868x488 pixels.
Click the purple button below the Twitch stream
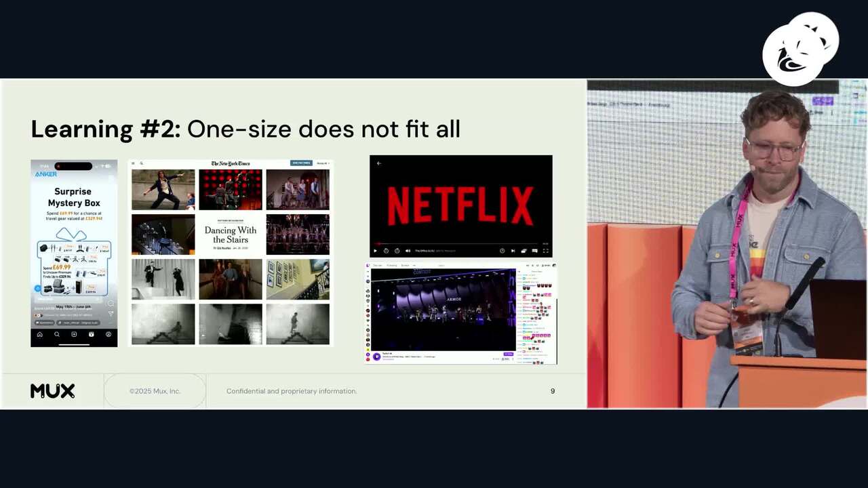[x=508, y=354]
